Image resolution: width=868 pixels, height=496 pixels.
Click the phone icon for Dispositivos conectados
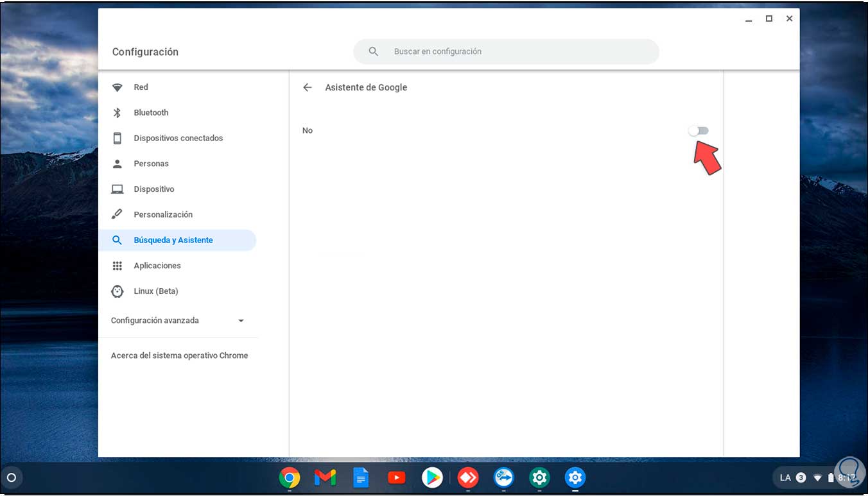(117, 138)
